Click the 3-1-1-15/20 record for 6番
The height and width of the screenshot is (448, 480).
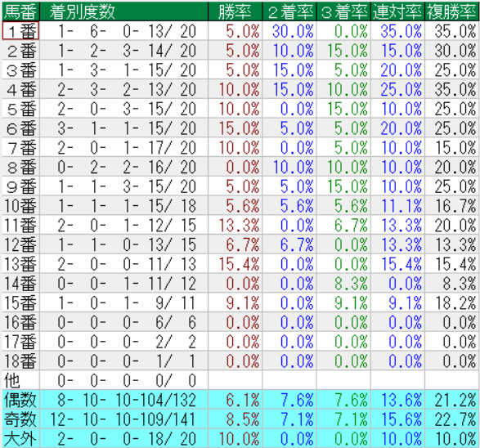pyautogui.click(x=124, y=128)
